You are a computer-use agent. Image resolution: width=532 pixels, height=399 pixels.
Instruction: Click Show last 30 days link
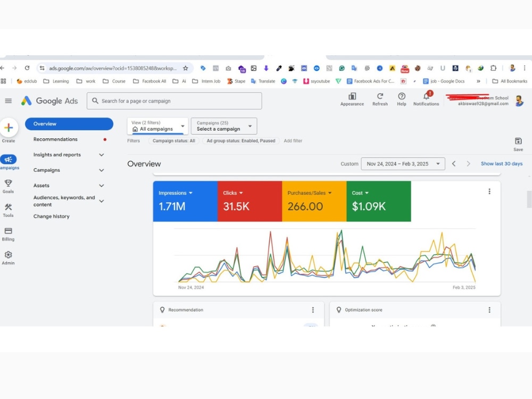pos(502,163)
